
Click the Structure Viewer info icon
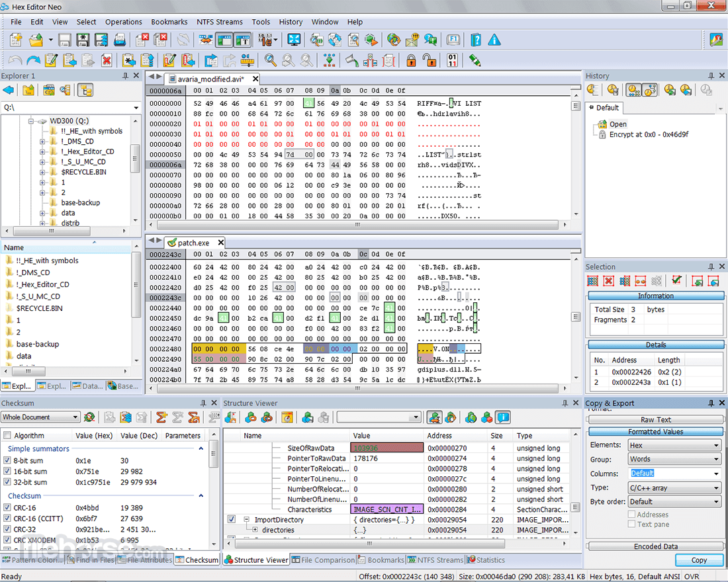click(x=503, y=418)
